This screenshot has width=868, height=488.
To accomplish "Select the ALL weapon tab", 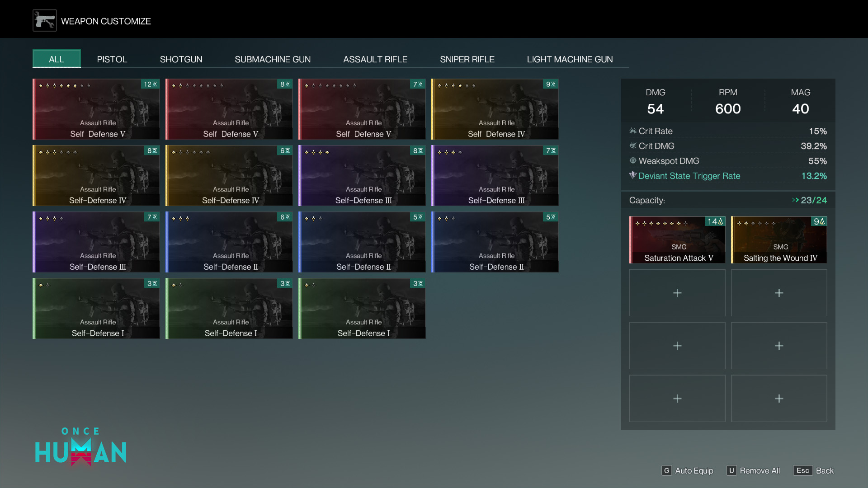I will 57,59.
